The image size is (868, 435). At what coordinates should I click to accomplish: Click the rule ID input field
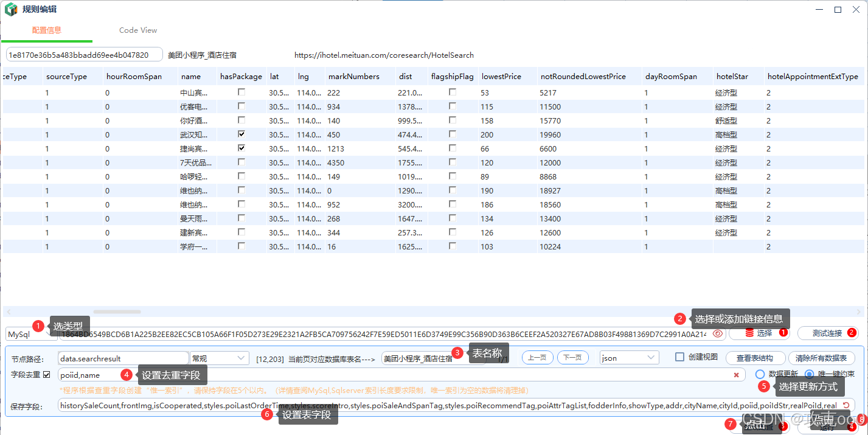click(x=84, y=55)
